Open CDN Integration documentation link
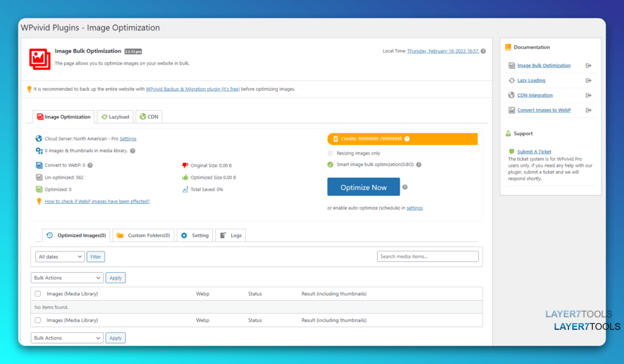Viewport: 624px width, 364px height. 535,96
